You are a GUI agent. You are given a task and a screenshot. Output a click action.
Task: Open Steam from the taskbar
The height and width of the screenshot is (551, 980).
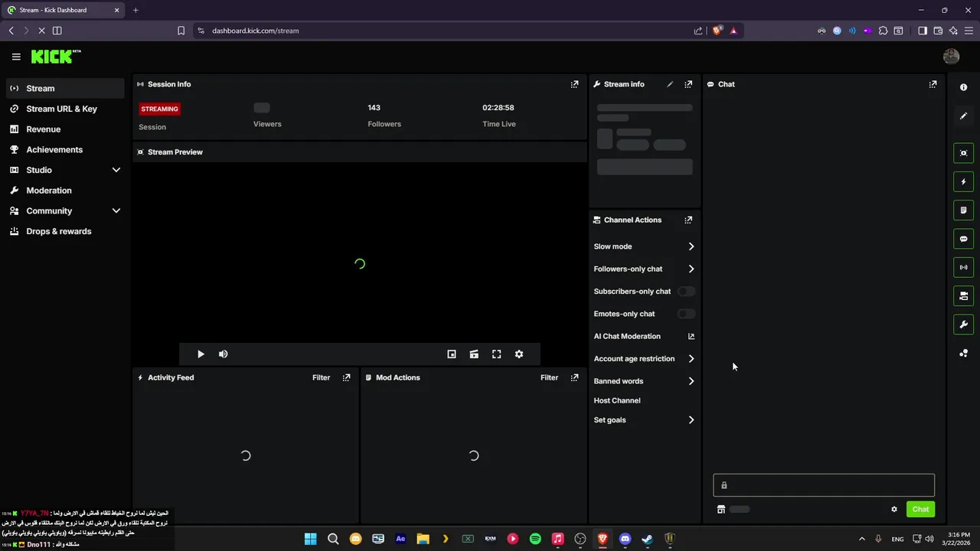647,539
